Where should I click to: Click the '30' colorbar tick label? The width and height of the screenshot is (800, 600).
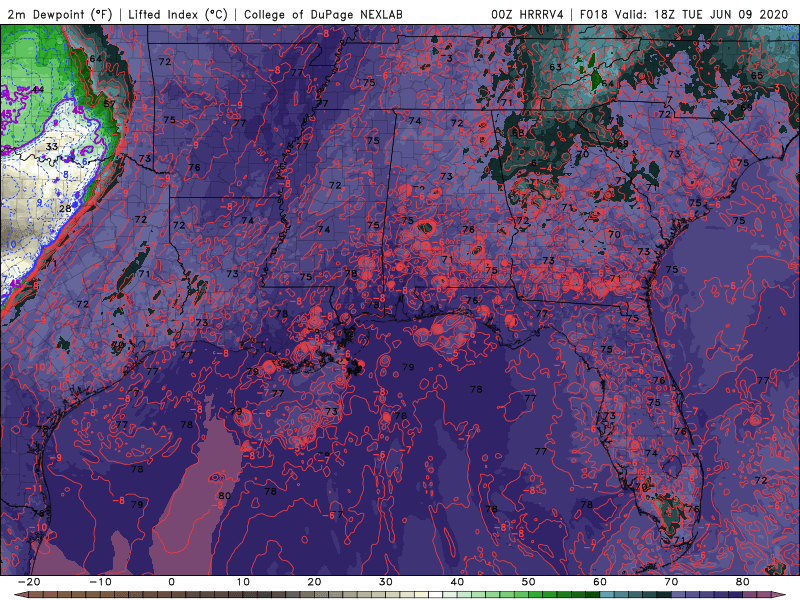click(x=386, y=582)
